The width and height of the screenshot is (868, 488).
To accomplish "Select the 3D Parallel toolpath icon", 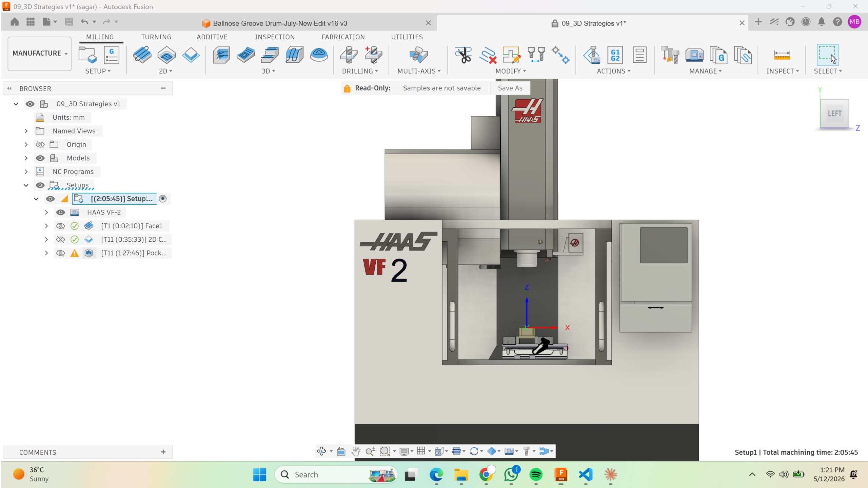I will [294, 55].
